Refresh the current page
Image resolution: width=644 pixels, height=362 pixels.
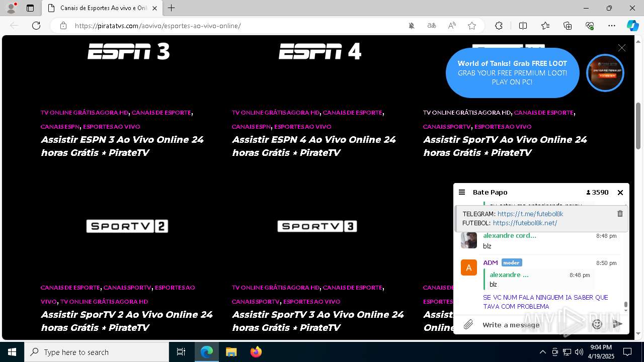[36, 26]
